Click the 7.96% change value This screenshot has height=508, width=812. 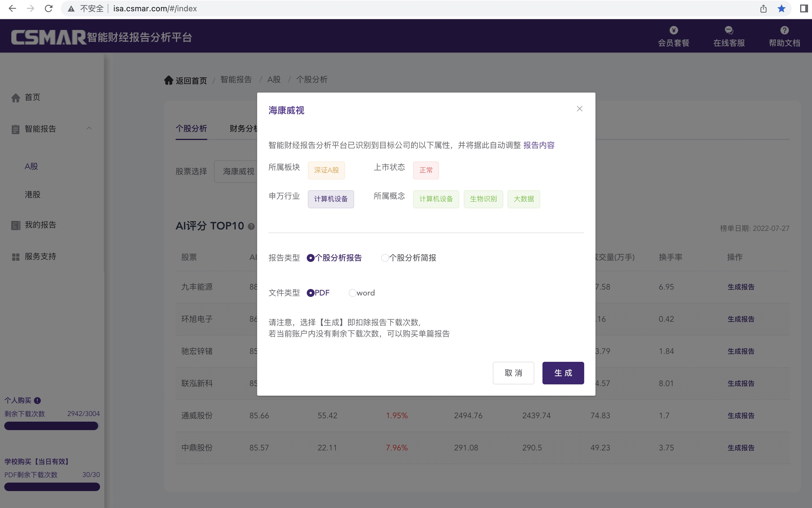(397, 448)
